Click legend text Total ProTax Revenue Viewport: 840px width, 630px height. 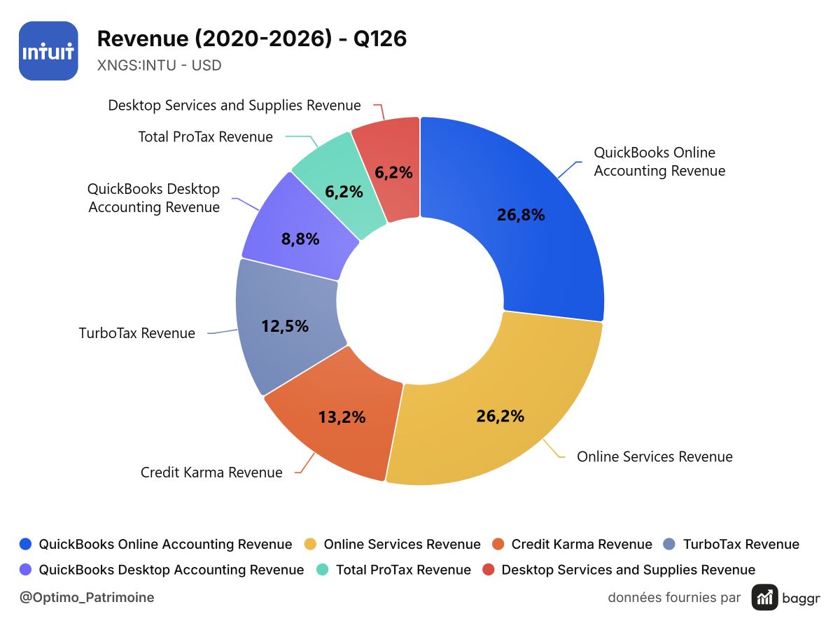tap(403, 570)
